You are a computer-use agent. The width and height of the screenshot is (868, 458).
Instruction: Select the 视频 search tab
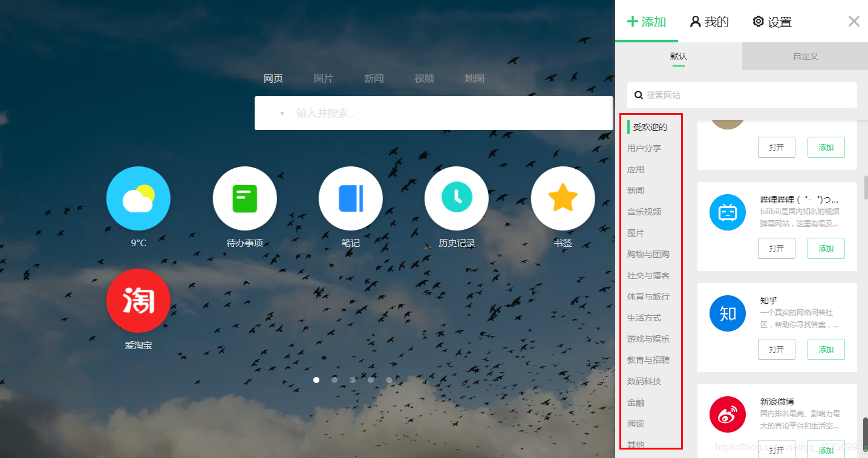click(424, 79)
